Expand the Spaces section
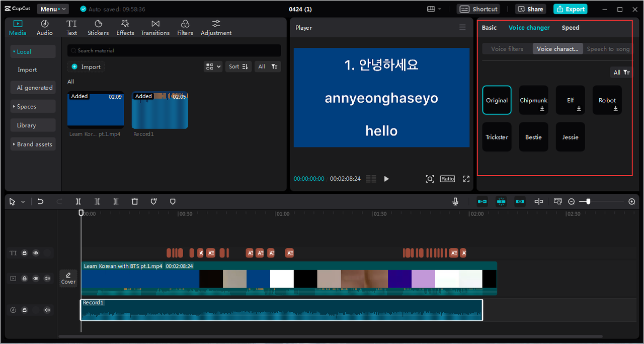The width and height of the screenshot is (644, 344). [33, 106]
